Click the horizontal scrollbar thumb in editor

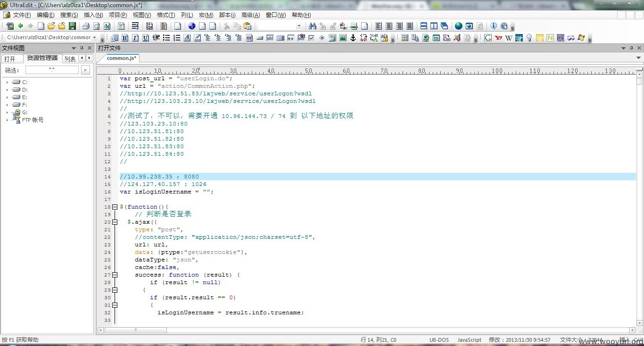coord(136,330)
